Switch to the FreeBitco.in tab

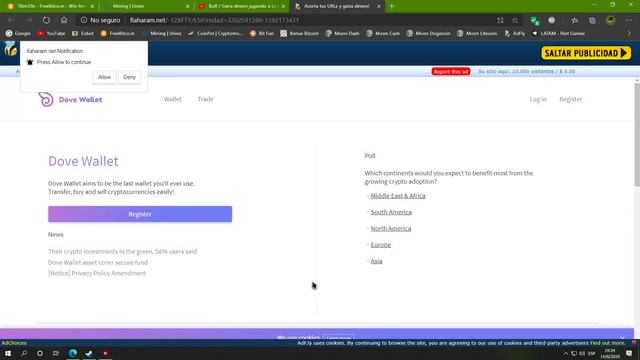click(x=50, y=6)
